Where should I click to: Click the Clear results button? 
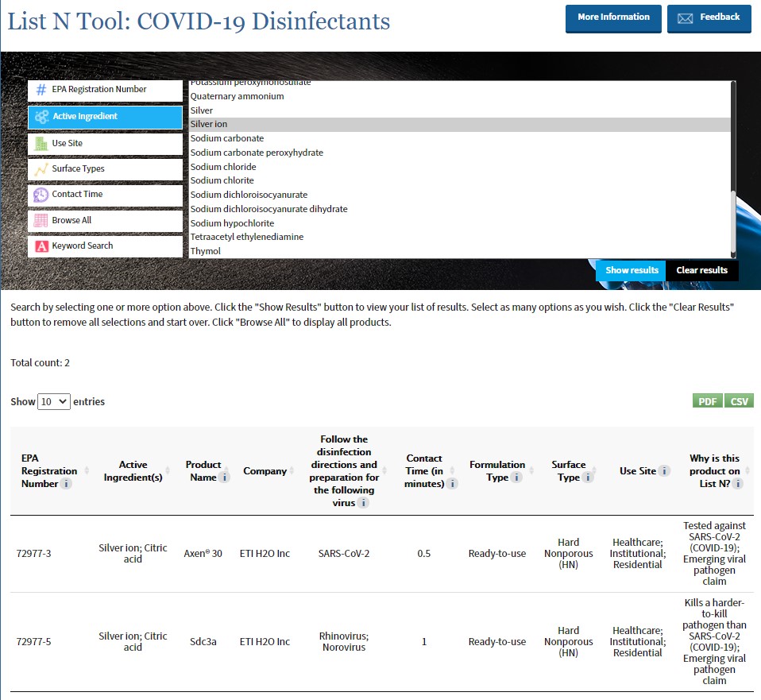(701, 270)
